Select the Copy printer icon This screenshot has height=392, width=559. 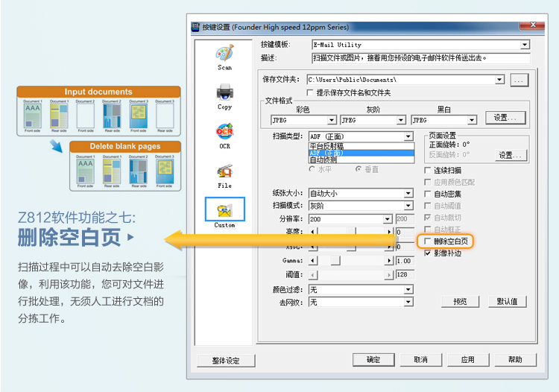(224, 92)
